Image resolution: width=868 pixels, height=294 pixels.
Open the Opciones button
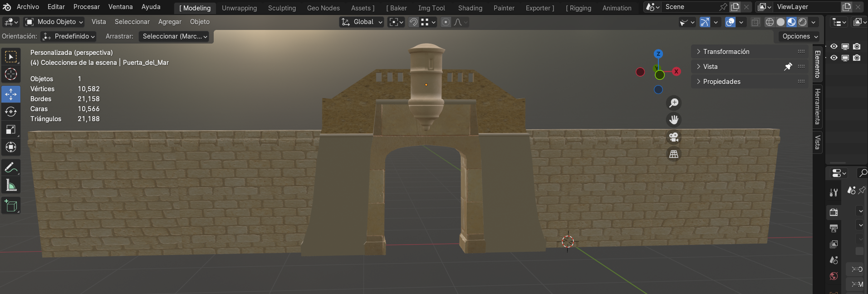click(x=800, y=36)
